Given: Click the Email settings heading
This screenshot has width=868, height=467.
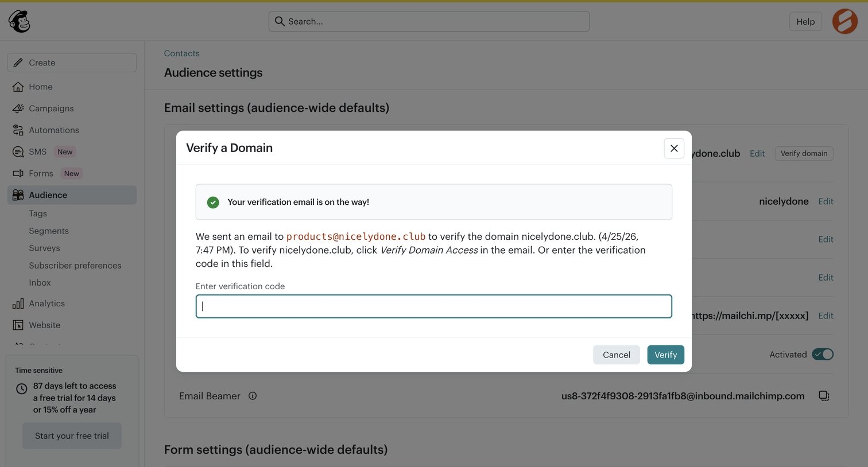Looking at the screenshot, I should pos(277,108).
